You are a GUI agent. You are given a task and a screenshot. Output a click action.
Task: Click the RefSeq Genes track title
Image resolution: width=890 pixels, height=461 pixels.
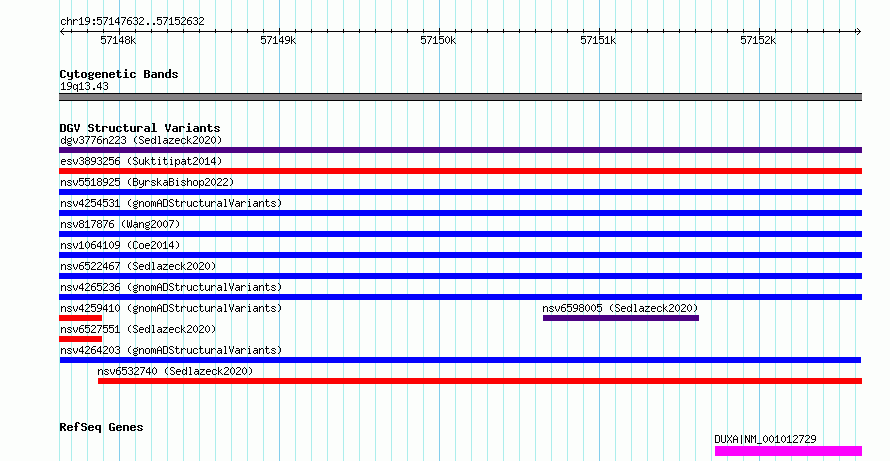coord(101,427)
